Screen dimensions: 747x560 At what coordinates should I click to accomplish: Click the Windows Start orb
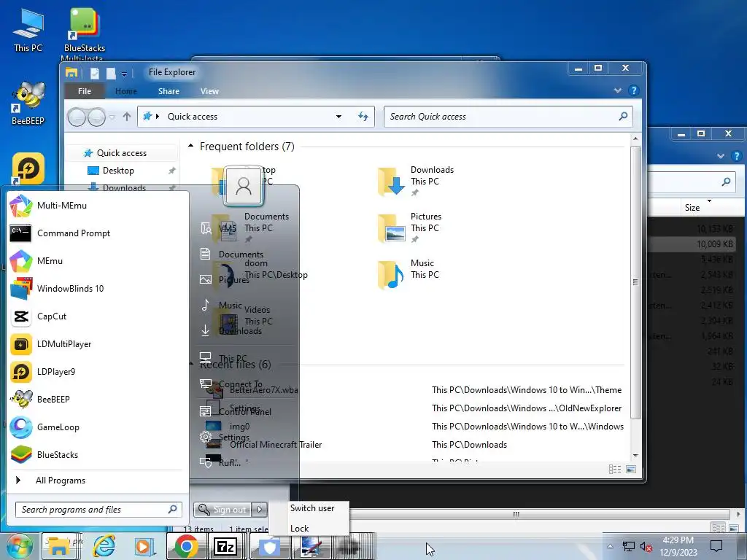(x=18, y=545)
